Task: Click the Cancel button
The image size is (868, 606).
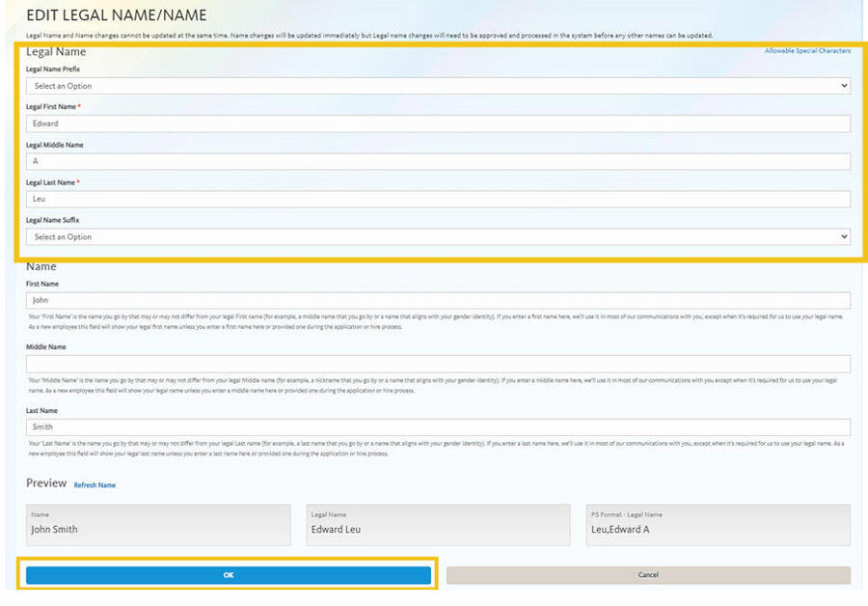Action: click(x=648, y=574)
